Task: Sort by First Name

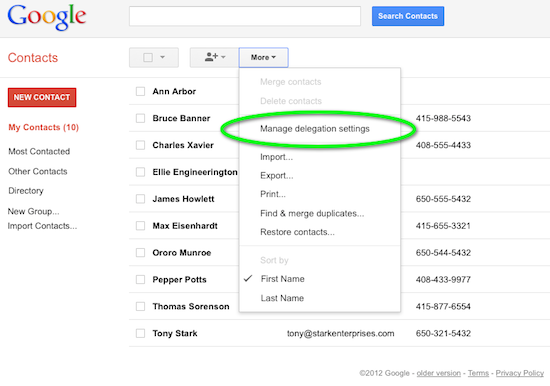Action: (282, 279)
